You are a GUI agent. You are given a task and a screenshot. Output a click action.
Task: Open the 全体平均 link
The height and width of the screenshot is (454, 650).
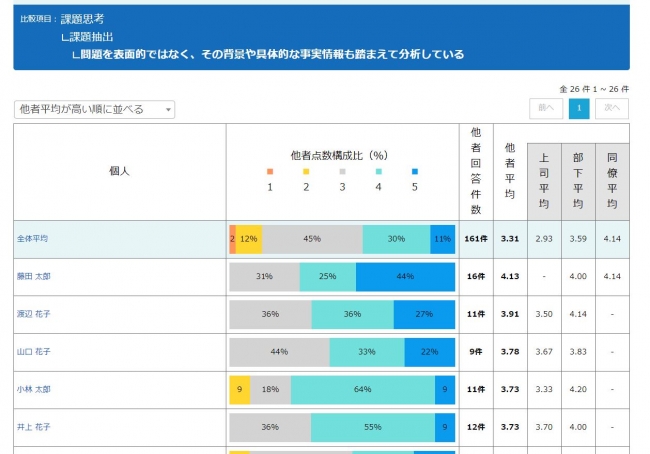pyautogui.click(x=32, y=239)
